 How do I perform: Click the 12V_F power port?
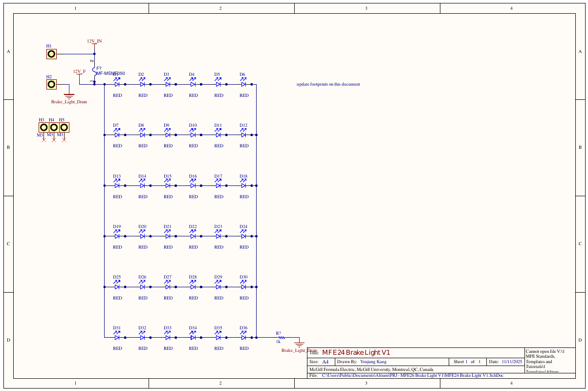click(79, 73)
